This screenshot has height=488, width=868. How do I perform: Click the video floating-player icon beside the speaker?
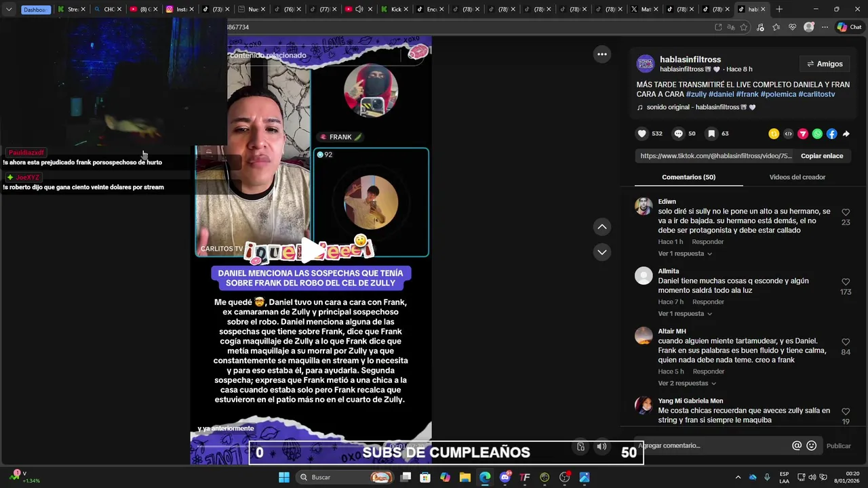pos(580,446)
